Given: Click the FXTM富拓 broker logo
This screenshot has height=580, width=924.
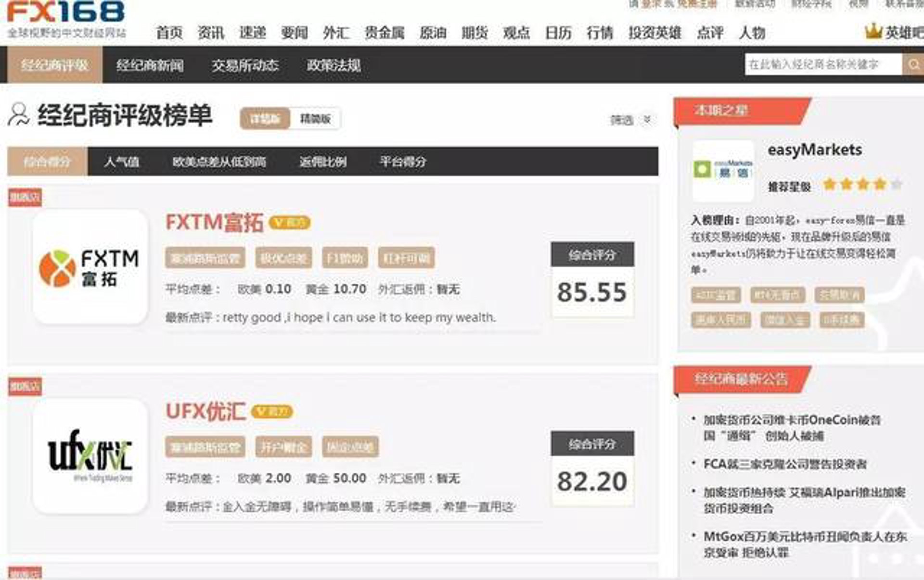Looking at the screenshot, I should (90, 267).
